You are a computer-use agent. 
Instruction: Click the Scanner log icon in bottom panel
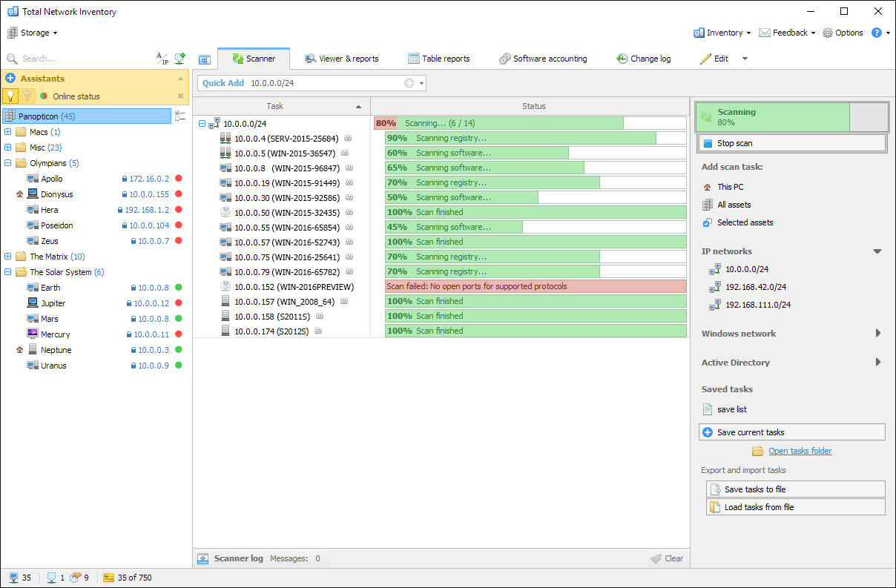202,558
